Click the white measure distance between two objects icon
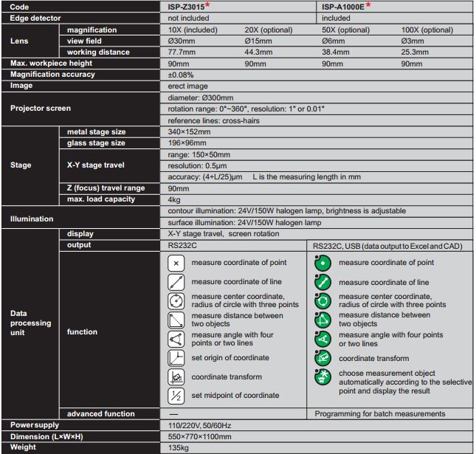The width and height of the screenshot is (476, 454). [x=176, y=320]
